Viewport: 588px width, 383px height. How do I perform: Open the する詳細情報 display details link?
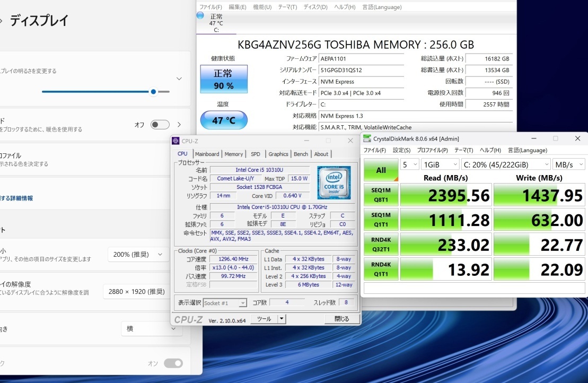coord(16,198)
